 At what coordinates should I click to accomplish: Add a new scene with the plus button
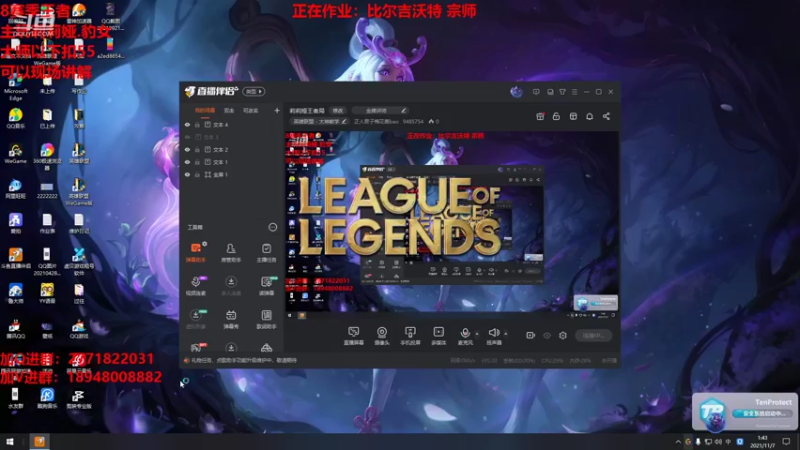pyautogui.click(x=277, y=111)
